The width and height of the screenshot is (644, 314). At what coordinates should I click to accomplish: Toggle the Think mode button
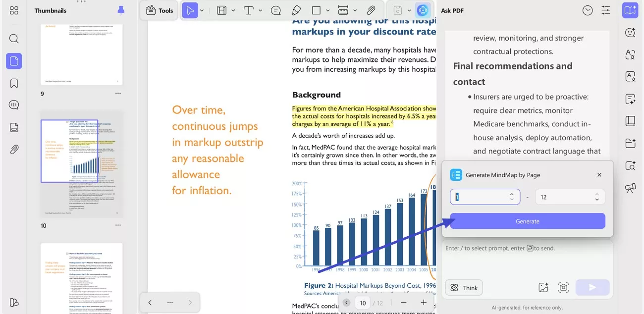pos(464,288)
